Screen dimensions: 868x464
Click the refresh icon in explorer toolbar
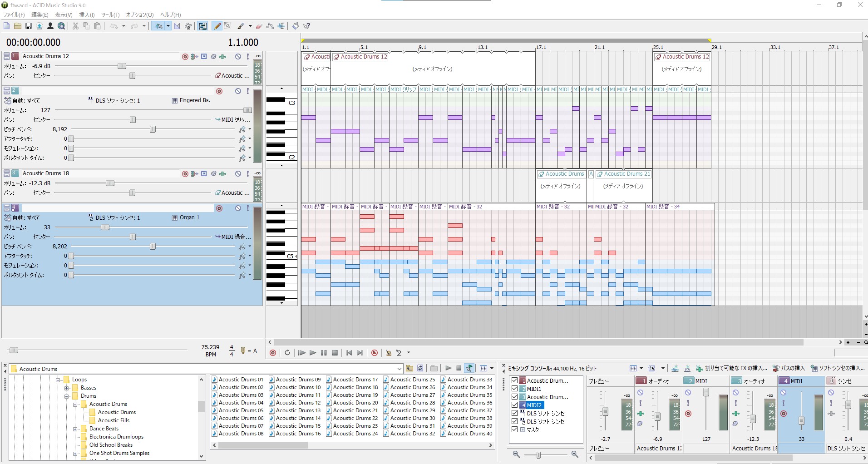(x=420, y=368)
